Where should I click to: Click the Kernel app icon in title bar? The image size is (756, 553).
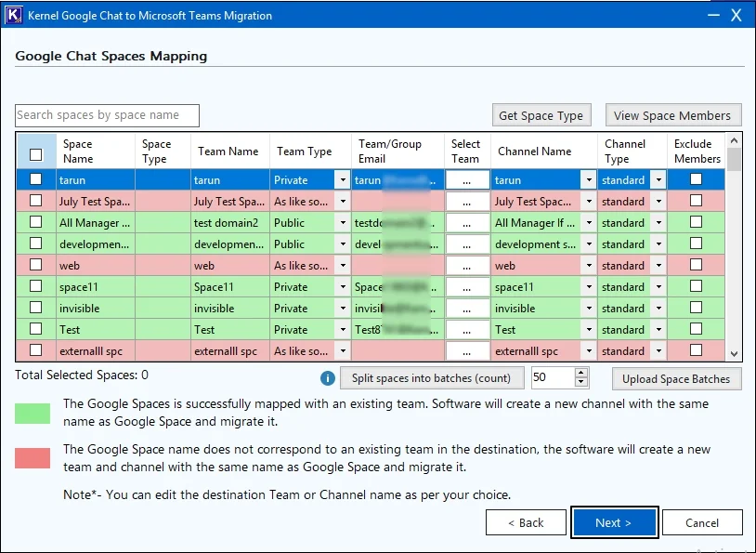click(14, 15)
